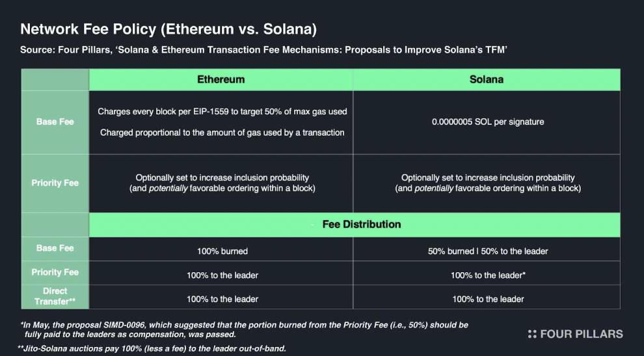Viewport: 644px width, 356px height.
Task: Click Ethereum's Priority Fee description cell
Action: (x=222, y=183)
